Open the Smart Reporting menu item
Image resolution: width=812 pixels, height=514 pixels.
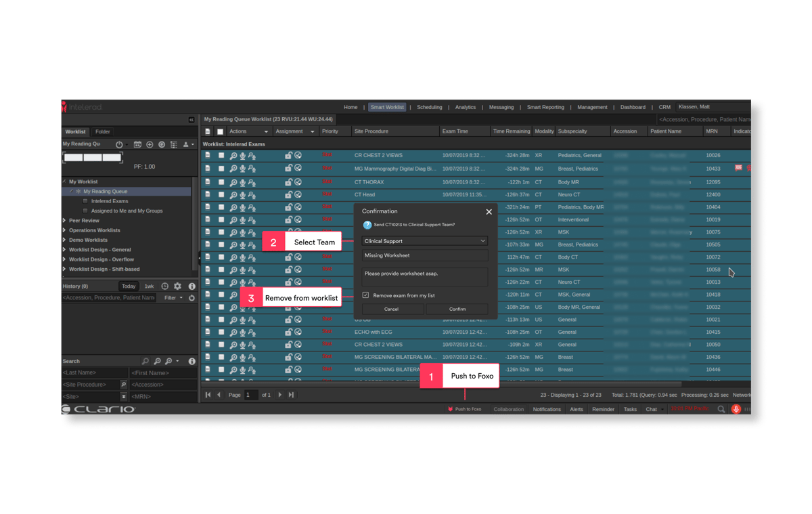point(547,107)
